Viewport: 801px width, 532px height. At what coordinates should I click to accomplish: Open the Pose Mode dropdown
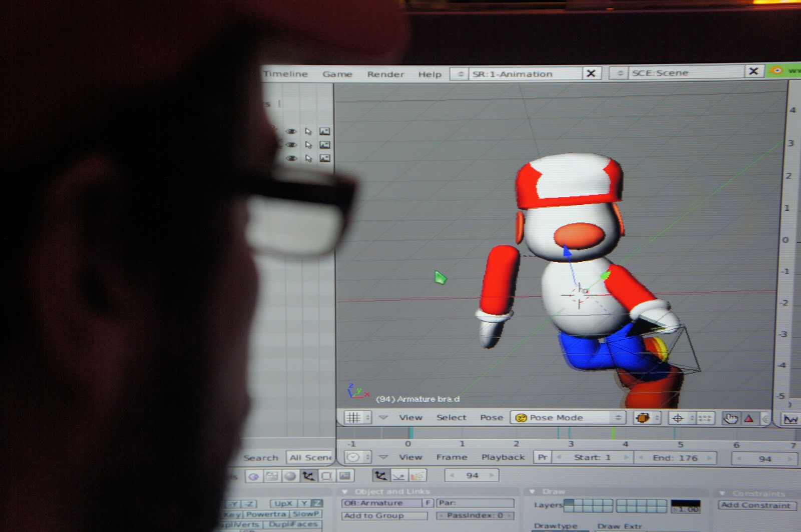click(568, 417)
